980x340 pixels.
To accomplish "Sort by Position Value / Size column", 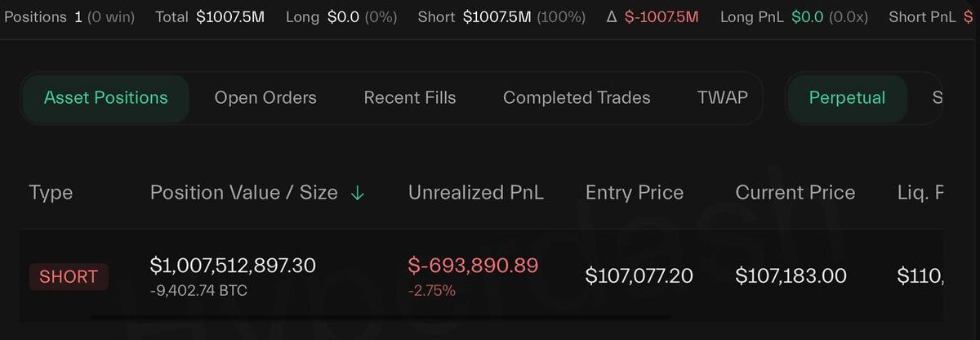I will pyautogui.click(x=243, y=193).
